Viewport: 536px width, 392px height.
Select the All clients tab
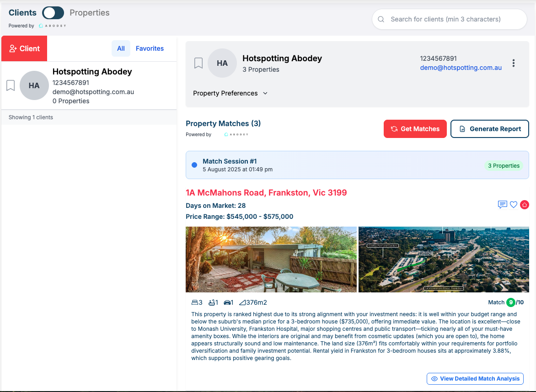click(x=121, y=48)
